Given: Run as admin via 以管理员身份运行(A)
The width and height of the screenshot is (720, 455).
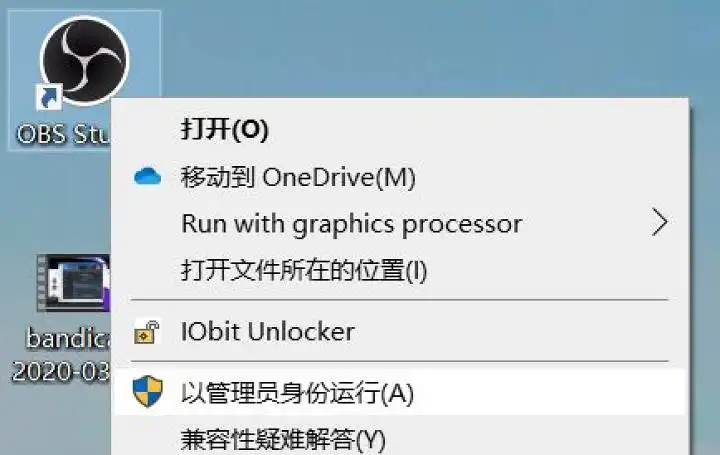Looking at the screenshot, I should pos(297,393).
